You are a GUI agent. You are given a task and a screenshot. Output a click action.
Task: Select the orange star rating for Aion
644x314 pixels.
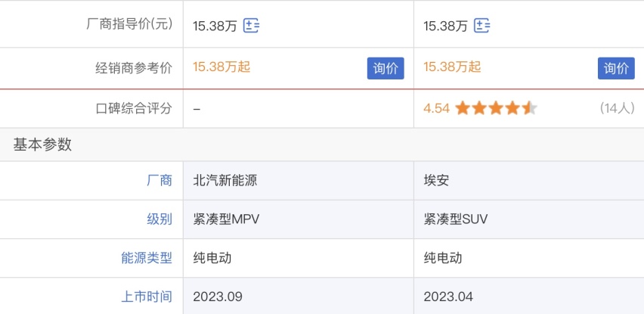coord(496,108)
